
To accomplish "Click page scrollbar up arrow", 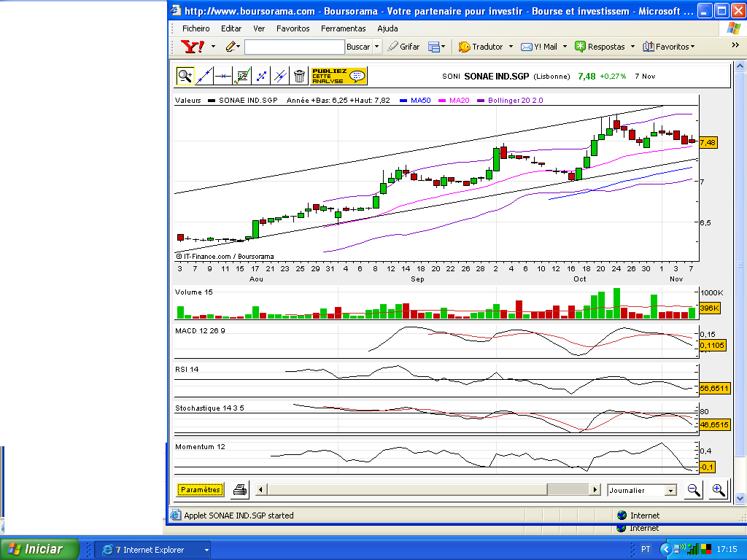I will pyautogui.click(x=740, y=66).
